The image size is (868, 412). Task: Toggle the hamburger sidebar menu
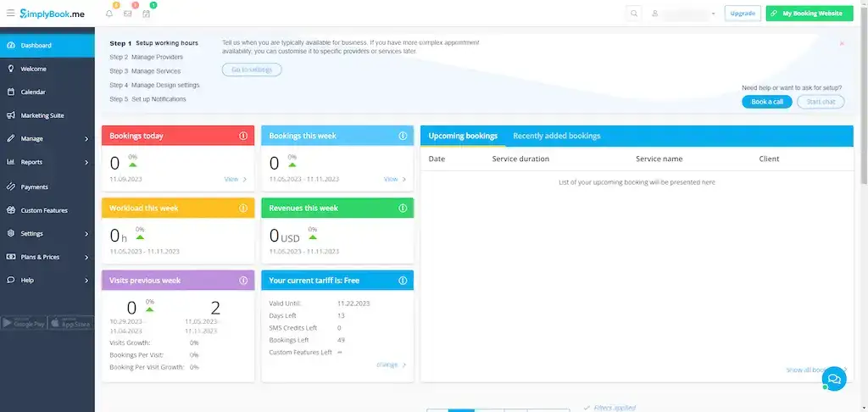click(x=10, y=14)
